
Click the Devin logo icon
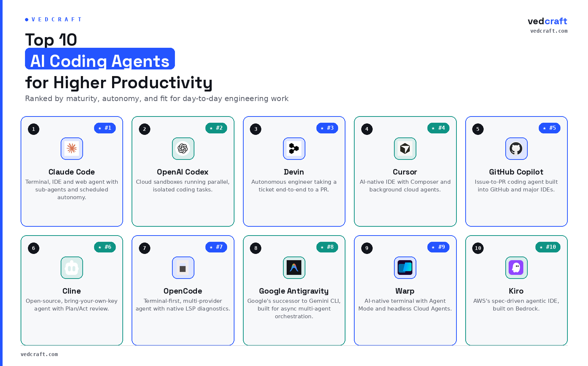tap(294, 148)
